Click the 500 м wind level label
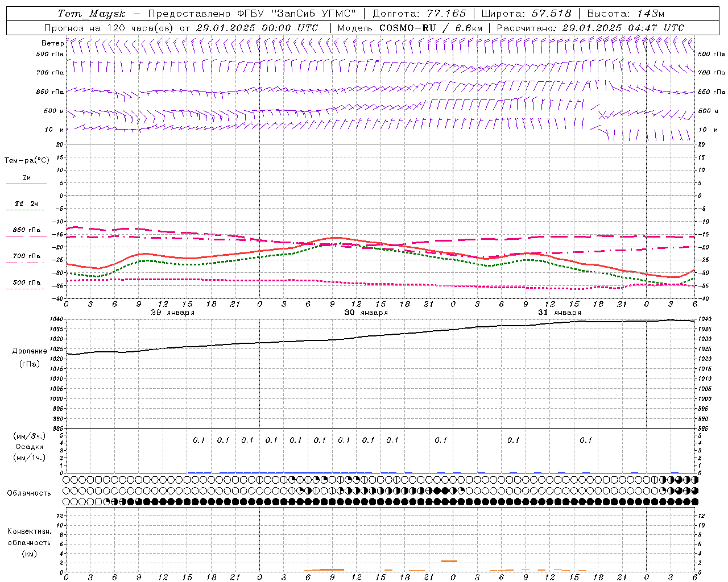 [x=54, y=111]
